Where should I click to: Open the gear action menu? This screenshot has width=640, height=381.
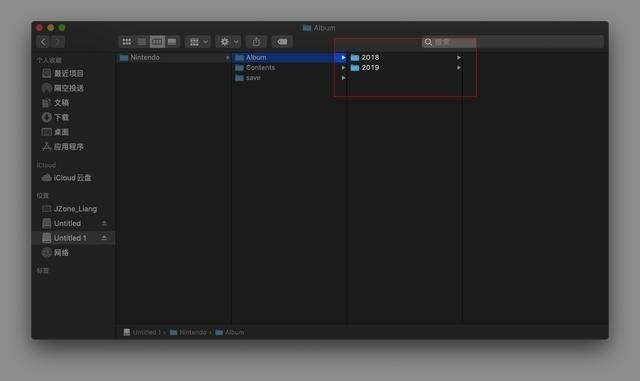tap(228, 42)
